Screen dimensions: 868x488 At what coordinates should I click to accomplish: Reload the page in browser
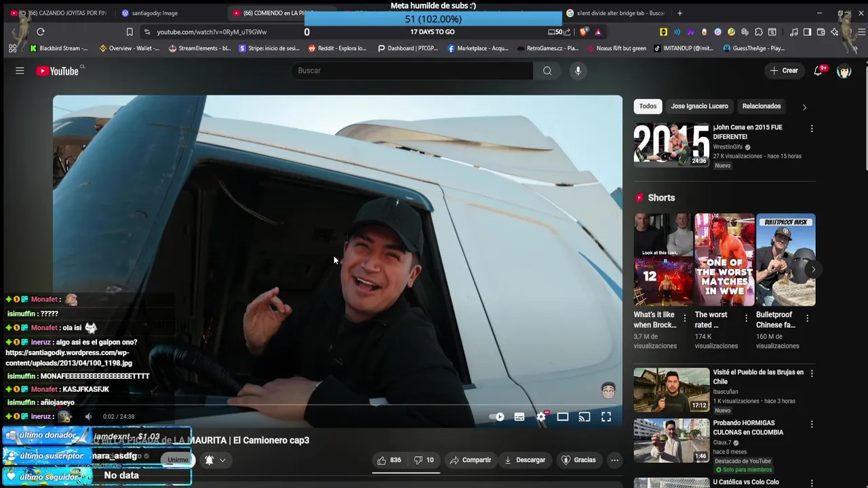tap(41, 32)
